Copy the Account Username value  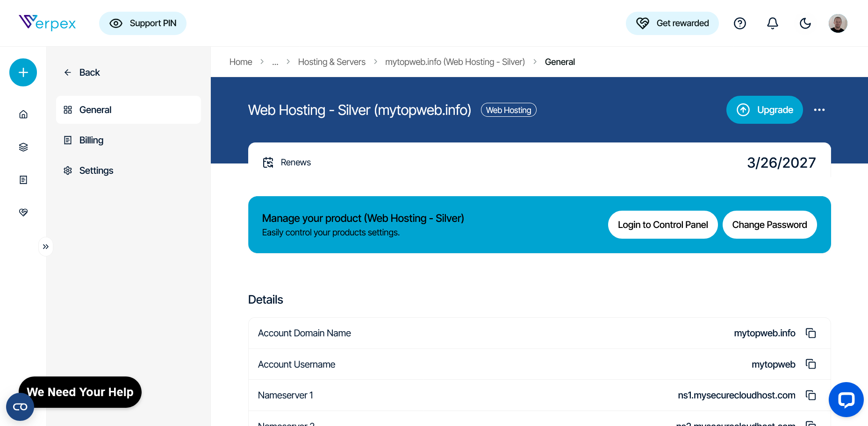coord(811,364)
